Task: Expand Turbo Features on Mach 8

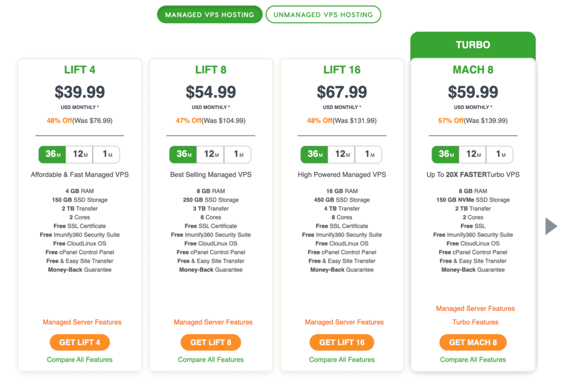Action: click(x=475, y=322)
